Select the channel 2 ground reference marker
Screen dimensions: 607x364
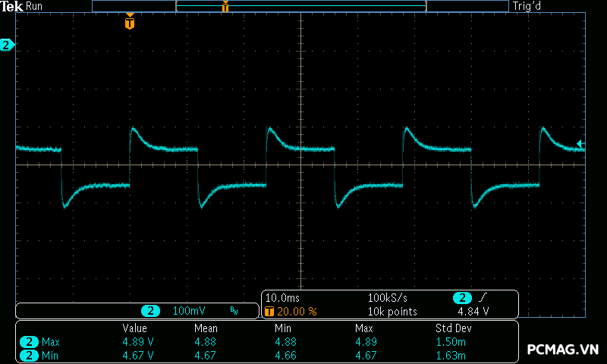[7, 46]
